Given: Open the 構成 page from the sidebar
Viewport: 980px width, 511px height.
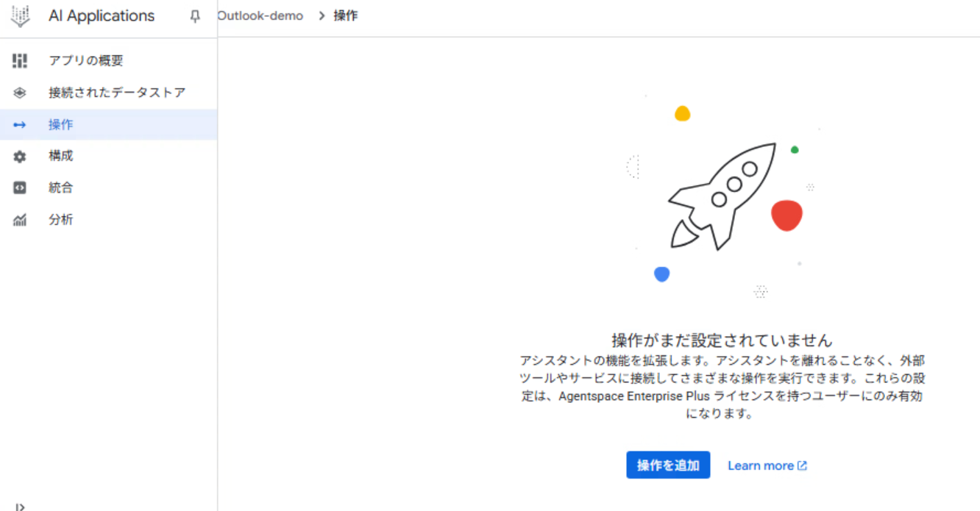Looking at the screenshot, I should (60, 155).
